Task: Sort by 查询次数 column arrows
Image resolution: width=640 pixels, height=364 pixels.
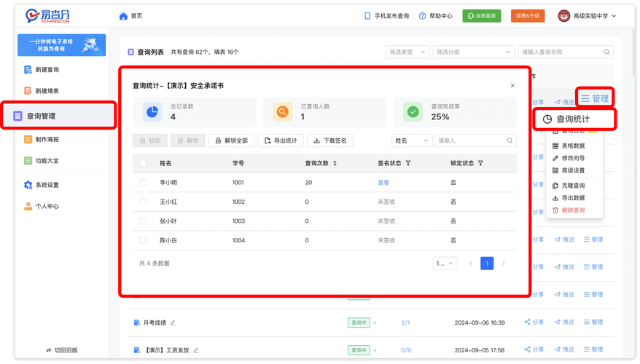Action: pyautogui.click(x=335, y=163)
